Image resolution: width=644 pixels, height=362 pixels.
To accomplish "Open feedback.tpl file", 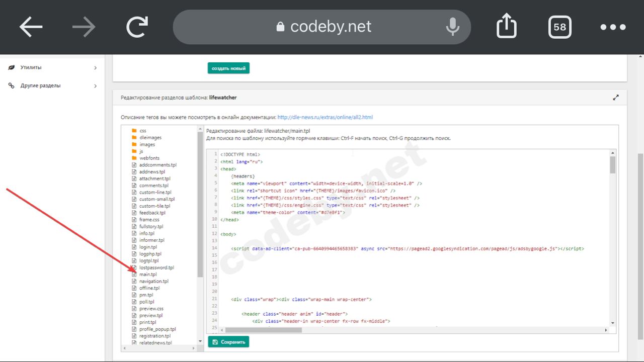I will [x=152, y=213].
